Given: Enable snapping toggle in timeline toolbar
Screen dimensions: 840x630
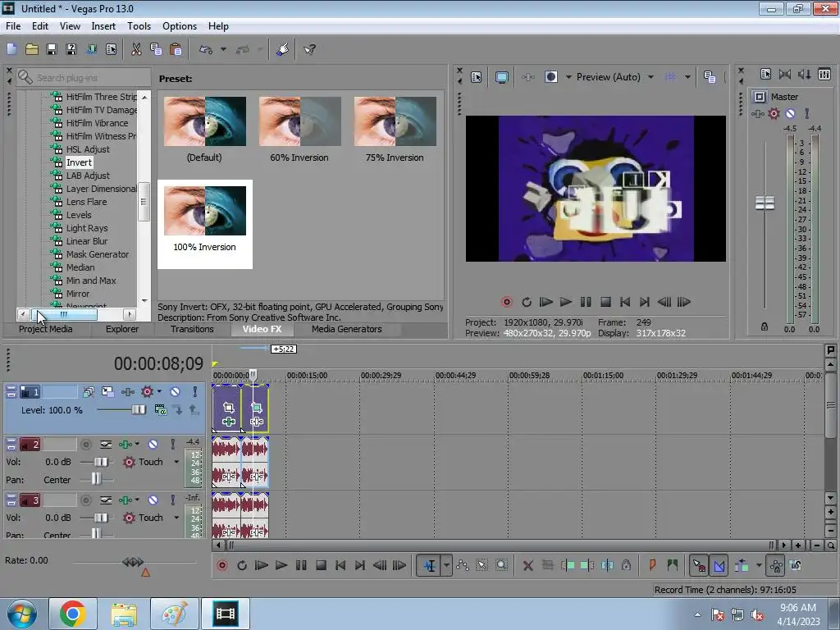Looking at the screenshot, I should (x=699, y=565).
